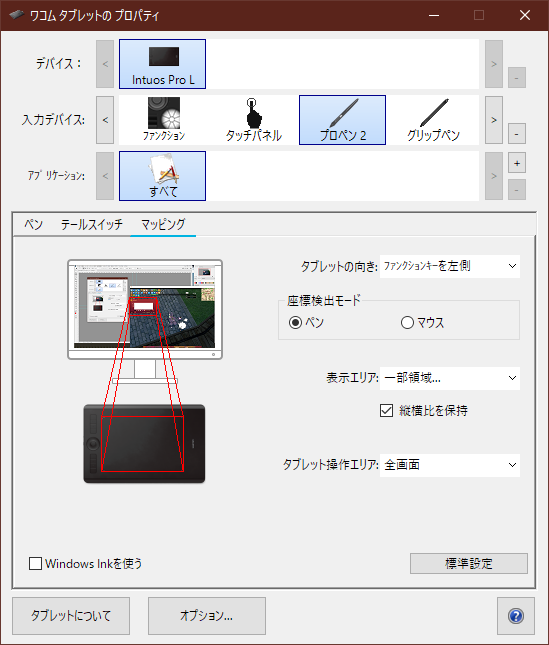Image resolution: width=549 pixels, height=645 pixels.
Task: Select the Intuos Pro L device icon
Action: pos(162,64)
